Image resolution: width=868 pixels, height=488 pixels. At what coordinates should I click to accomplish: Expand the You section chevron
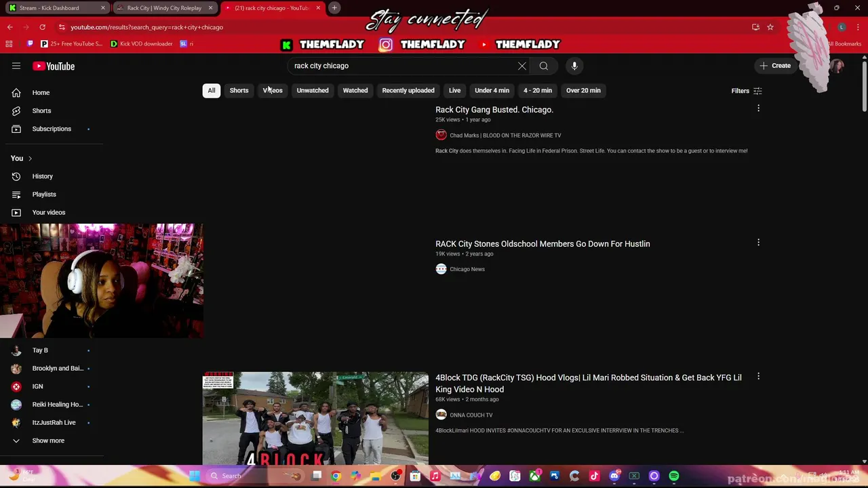click(30, 159)
